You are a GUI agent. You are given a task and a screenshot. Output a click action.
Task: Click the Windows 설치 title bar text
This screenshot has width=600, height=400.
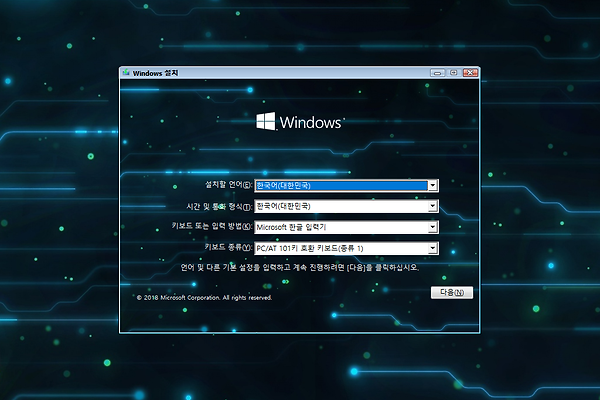tap(156, 73)
